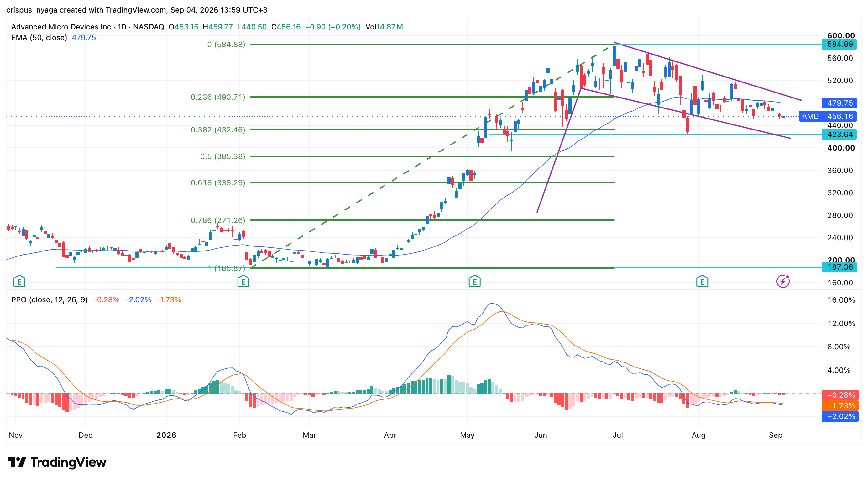Click the PPO (close, 12, 26, 9) label
The image size is (868, 481).
click(49, 300)
